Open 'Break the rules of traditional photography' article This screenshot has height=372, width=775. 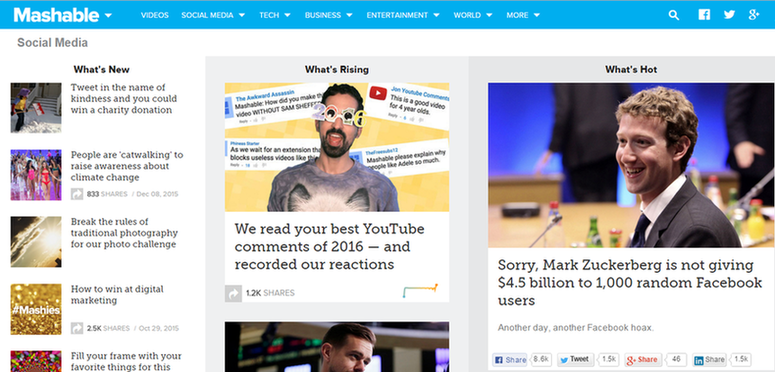pos(124,233)
